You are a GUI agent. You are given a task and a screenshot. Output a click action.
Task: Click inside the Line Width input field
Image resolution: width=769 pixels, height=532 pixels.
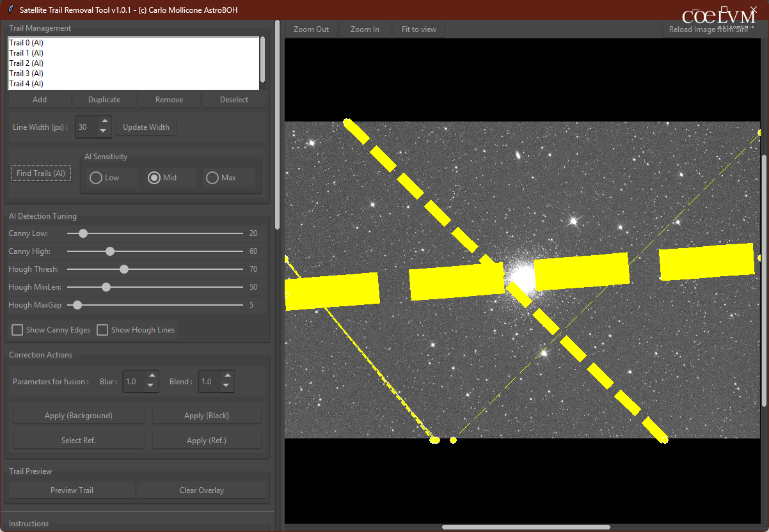point(86,127)
